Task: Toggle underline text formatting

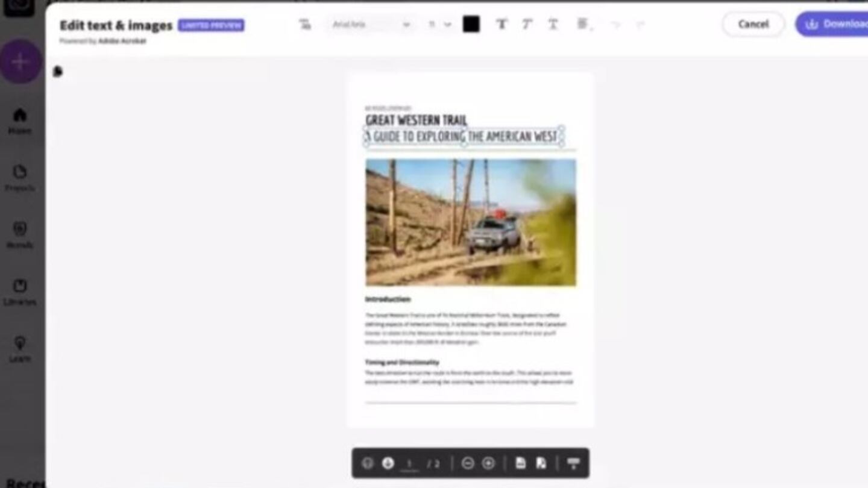Action: click(553, 24)
